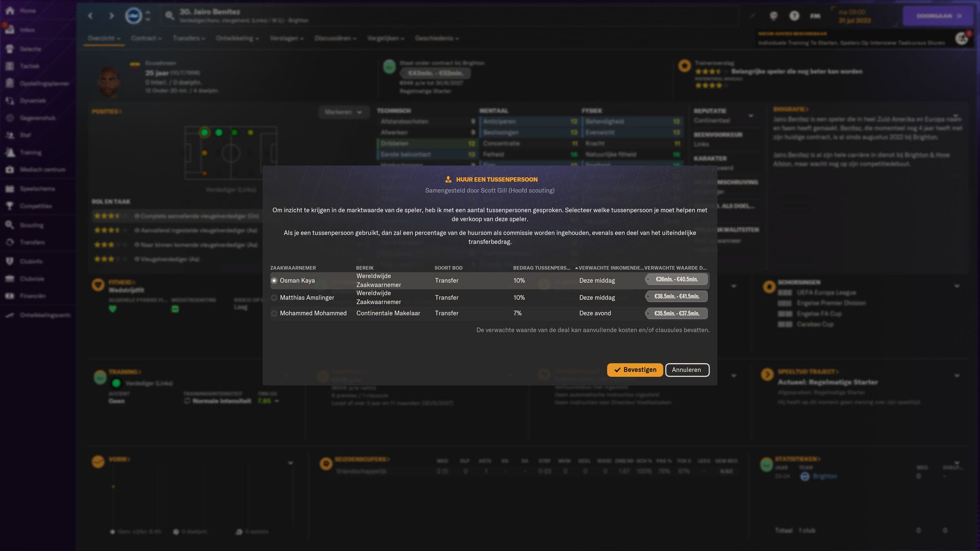
Task: Open Competities in the sidebar
Action: (x=36, y=206)
